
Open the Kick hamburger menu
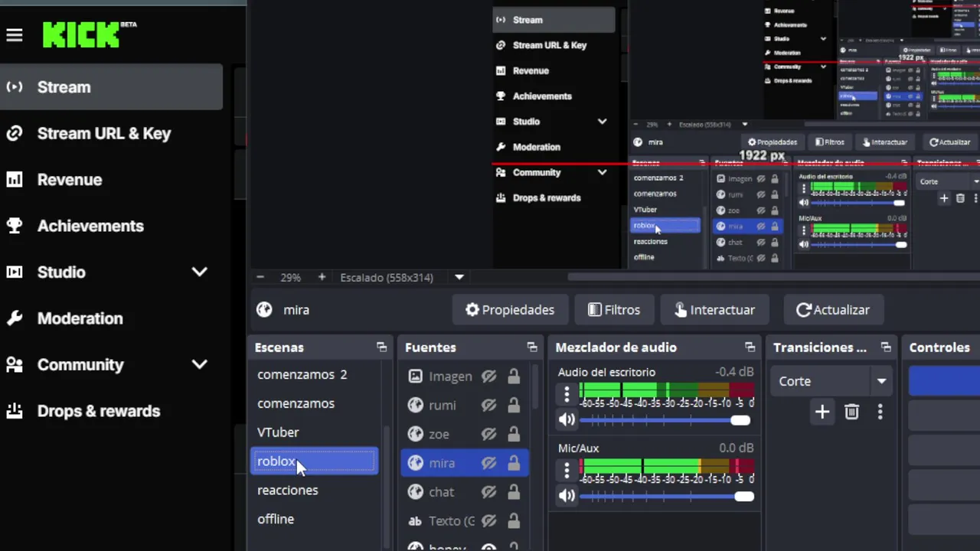tap(14, 35)
